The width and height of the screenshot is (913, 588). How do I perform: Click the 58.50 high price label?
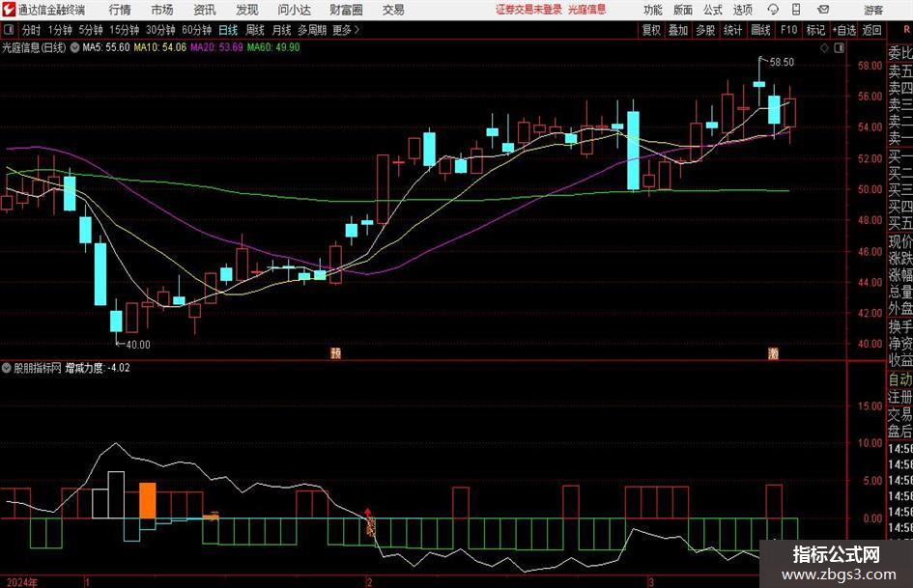(782, 62)
